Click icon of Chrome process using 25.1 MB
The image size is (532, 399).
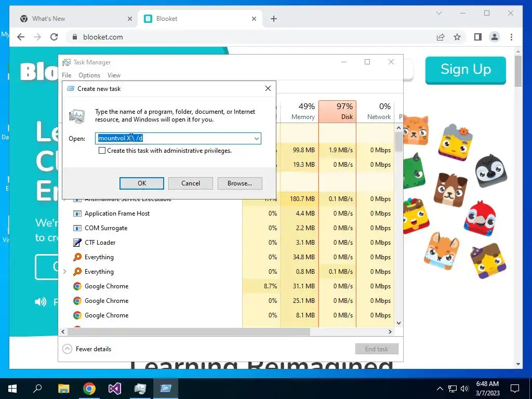click(x=77, y=301)
